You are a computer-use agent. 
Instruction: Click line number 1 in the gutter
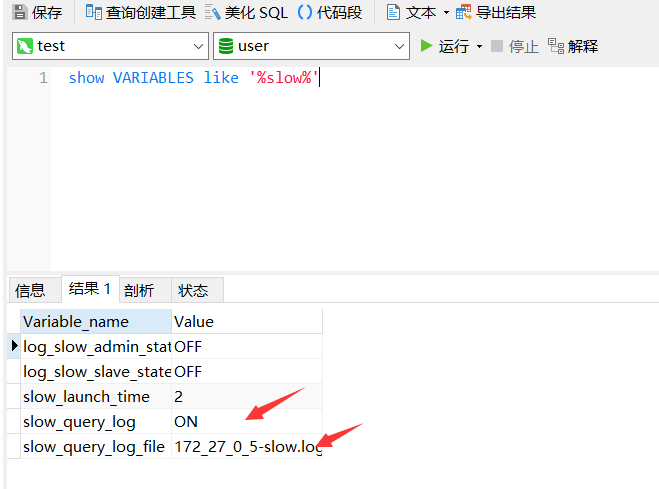point(43,78)
